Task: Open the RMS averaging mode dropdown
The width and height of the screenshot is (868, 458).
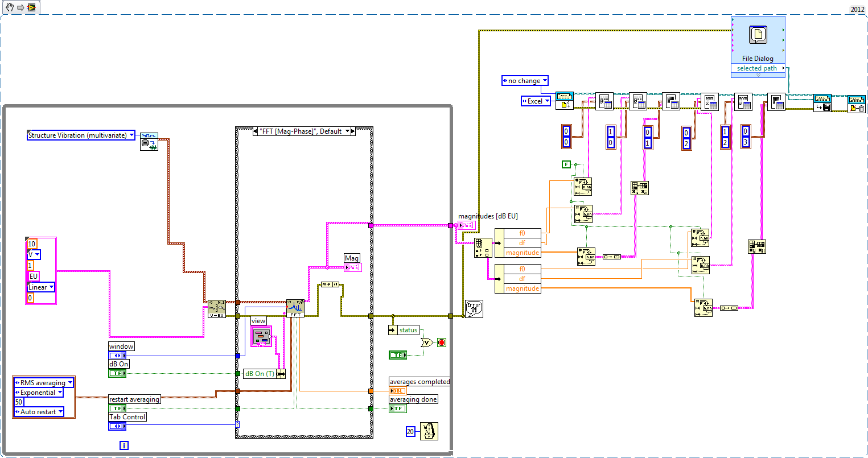Action: pos(70,383)
